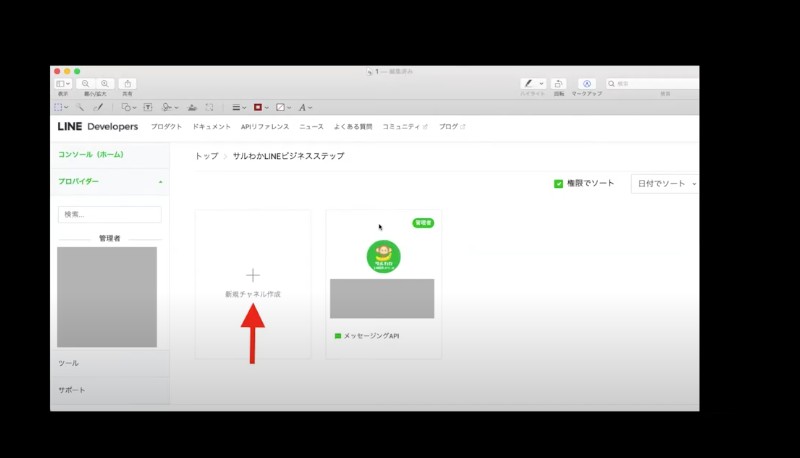Click the gray redacted provider list block

click(107, 297)
